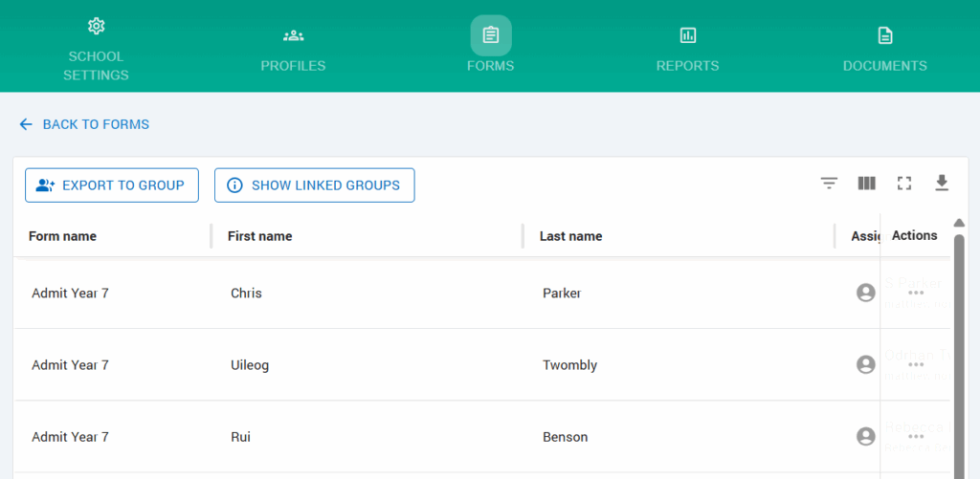
Task: Open actions menu for Uileog Twombly row
Action: (x=916, y=364)
